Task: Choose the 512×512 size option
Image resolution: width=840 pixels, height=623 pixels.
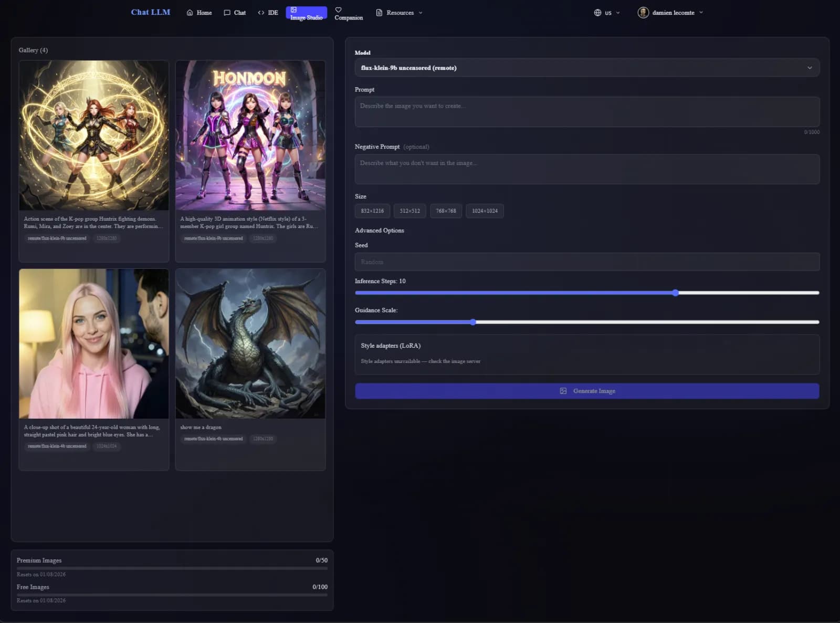Action: [x=409, y=211]
